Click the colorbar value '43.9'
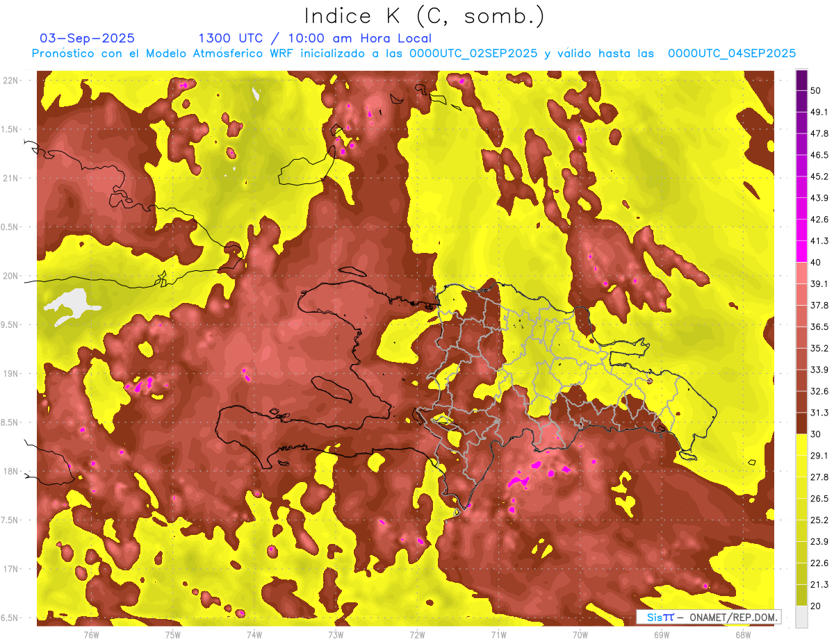Viewport: 834px width, 644px height. click(x=819, y=198)
